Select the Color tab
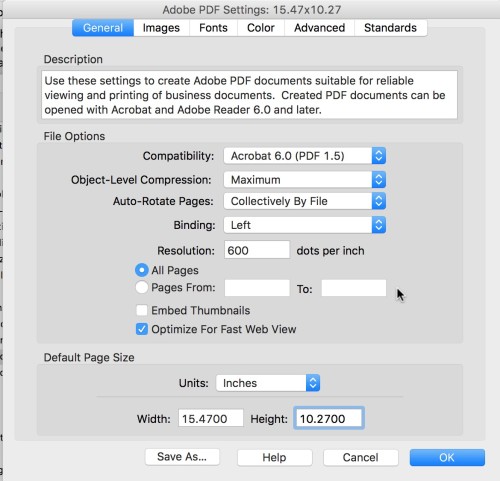Viewport: 500px width, 481px height. click(261, 28)
